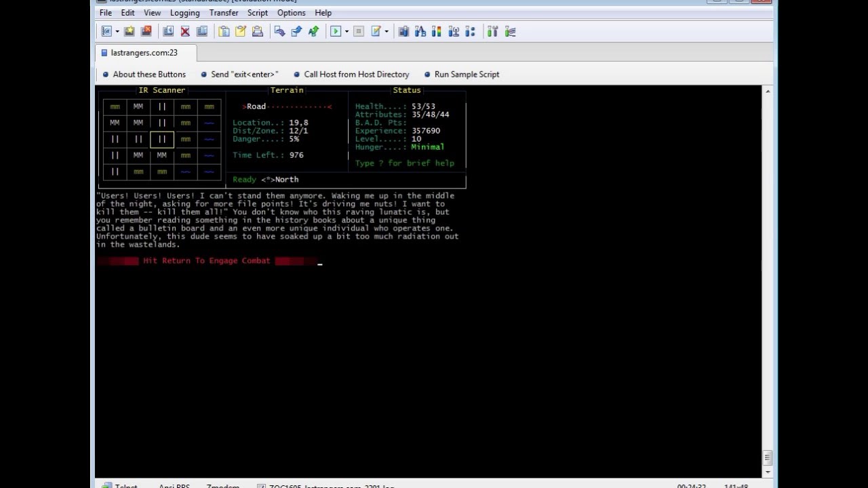Click the blue tube icon with letter A
The height and width of the screenshot is (488, 868).
(x=420, y=31)
